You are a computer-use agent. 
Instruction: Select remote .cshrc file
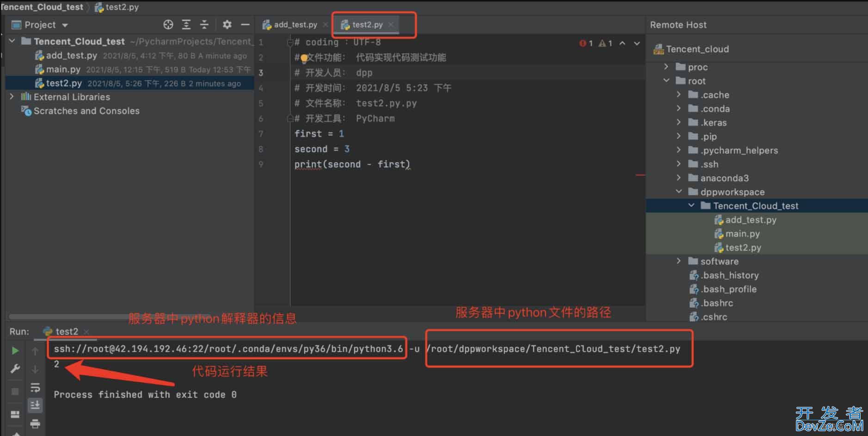pyautogui.click(x=708, y=317)
